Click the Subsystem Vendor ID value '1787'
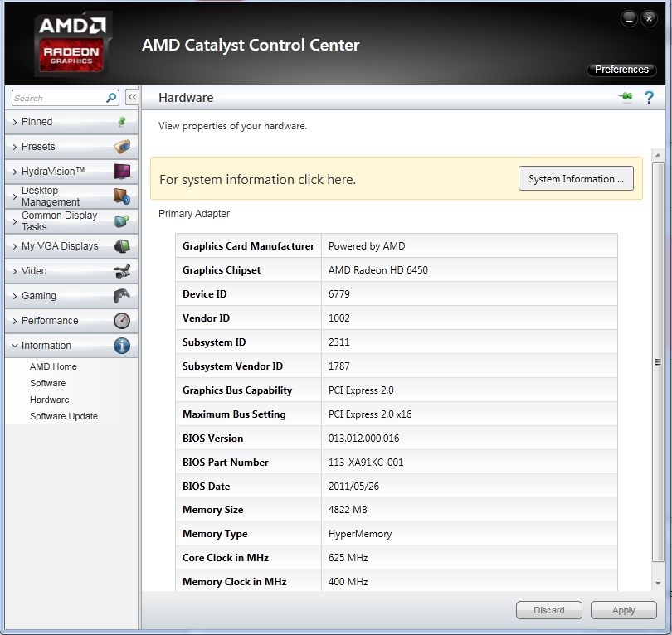The image size is (672, 635). click(338, 366)
